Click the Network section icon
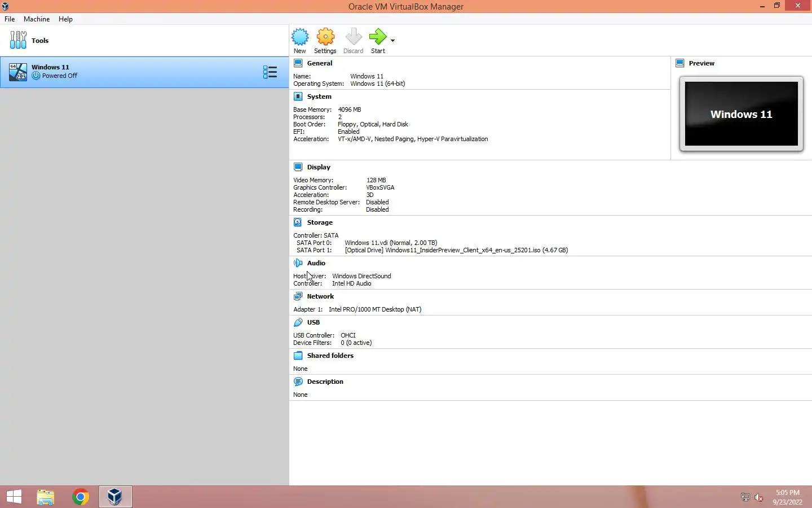The height and width of the screenshot is (508, 812). click(x=298, y=296)
